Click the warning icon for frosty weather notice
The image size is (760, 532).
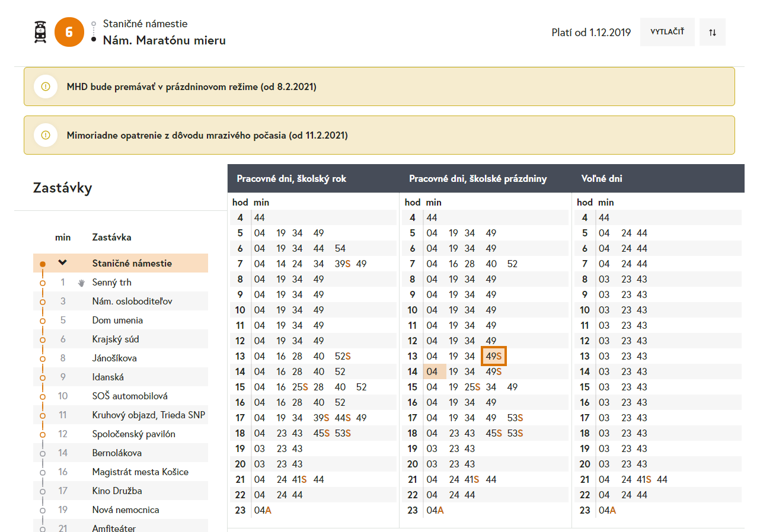coord(46,135)
